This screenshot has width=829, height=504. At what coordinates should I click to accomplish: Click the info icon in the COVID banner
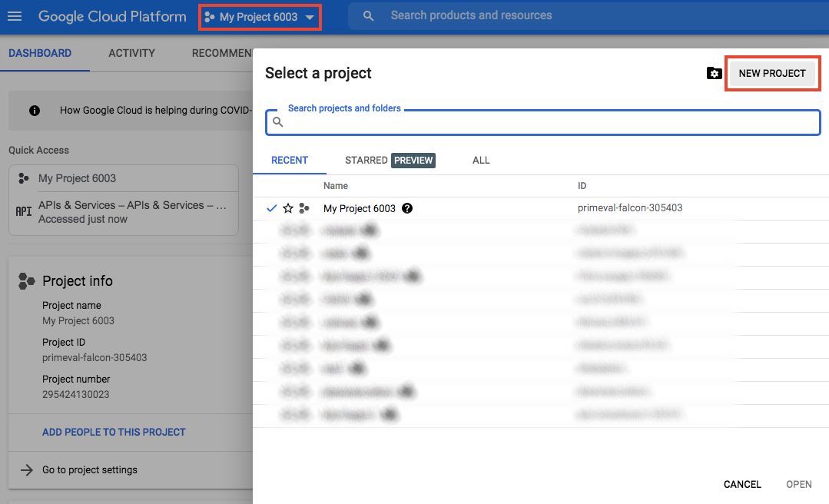coord(35,111)
